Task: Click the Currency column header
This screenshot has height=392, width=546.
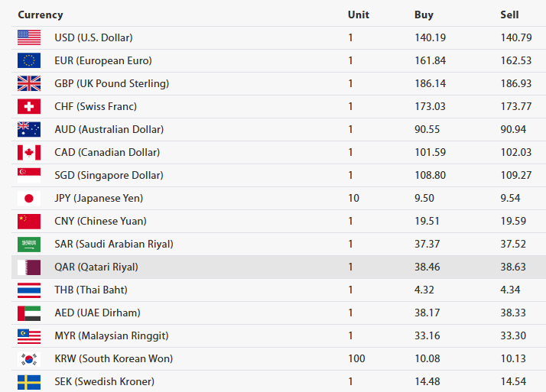Action: [x=41, y=15]
